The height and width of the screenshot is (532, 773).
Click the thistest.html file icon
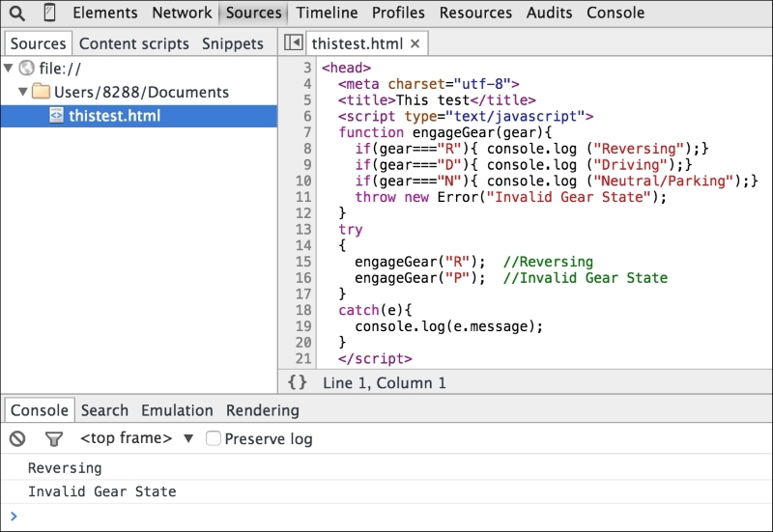56,116
